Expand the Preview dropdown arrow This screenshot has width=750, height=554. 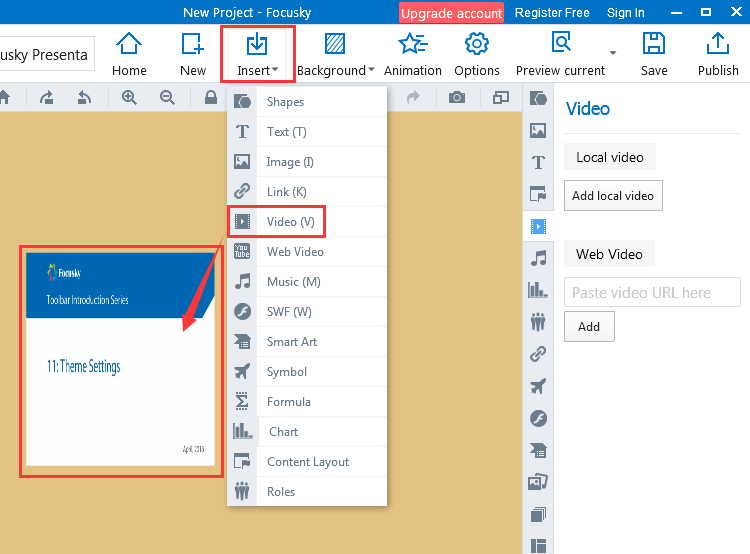pos(613,53)
